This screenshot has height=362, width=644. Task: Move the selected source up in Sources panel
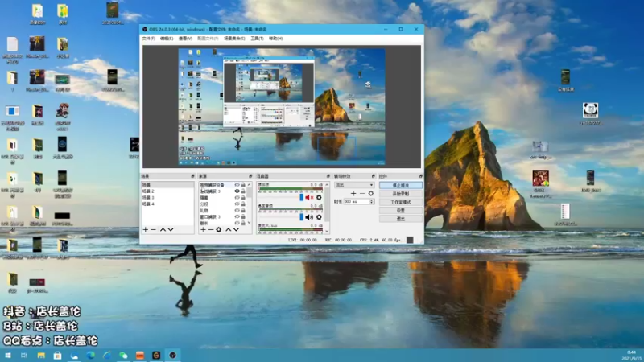pos(228,230)
